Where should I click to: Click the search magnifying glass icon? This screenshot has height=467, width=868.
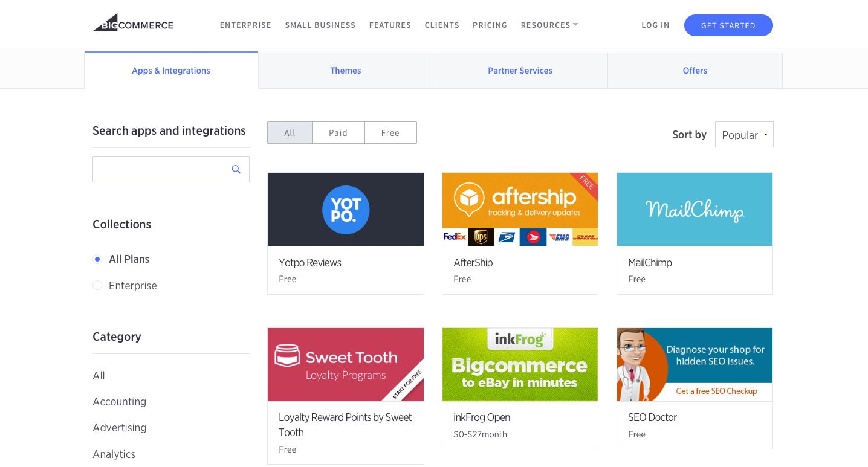[236, 169]
